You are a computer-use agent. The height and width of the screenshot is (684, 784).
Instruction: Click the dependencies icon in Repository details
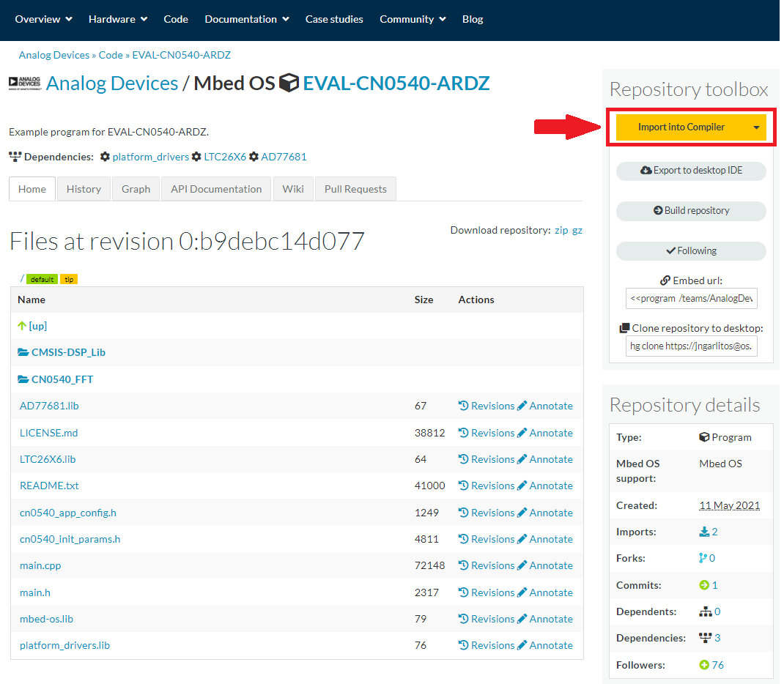[705, 638]
